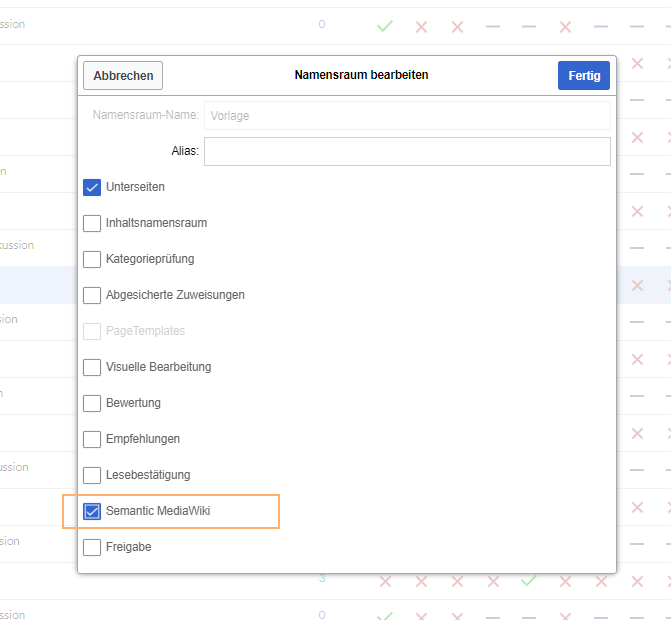
Task: Enable the Freigabe checkbox
Action: 92,547
